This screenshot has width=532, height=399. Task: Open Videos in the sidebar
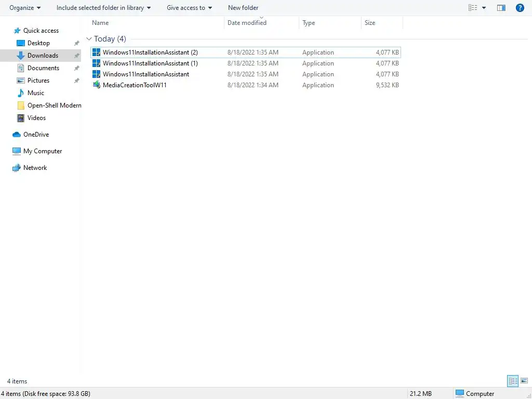37,118
